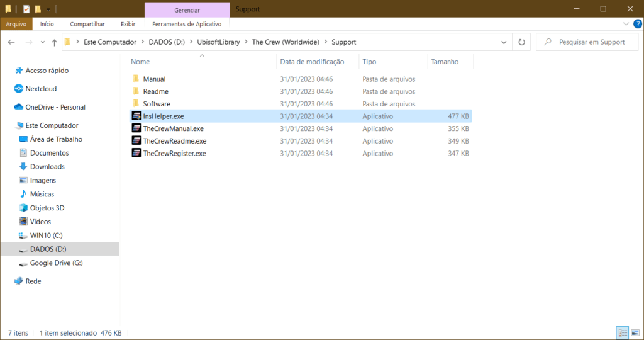Navigate to UbisoftLibrary in address bar
The image size is (644, 340).
(x=218, y=42)
